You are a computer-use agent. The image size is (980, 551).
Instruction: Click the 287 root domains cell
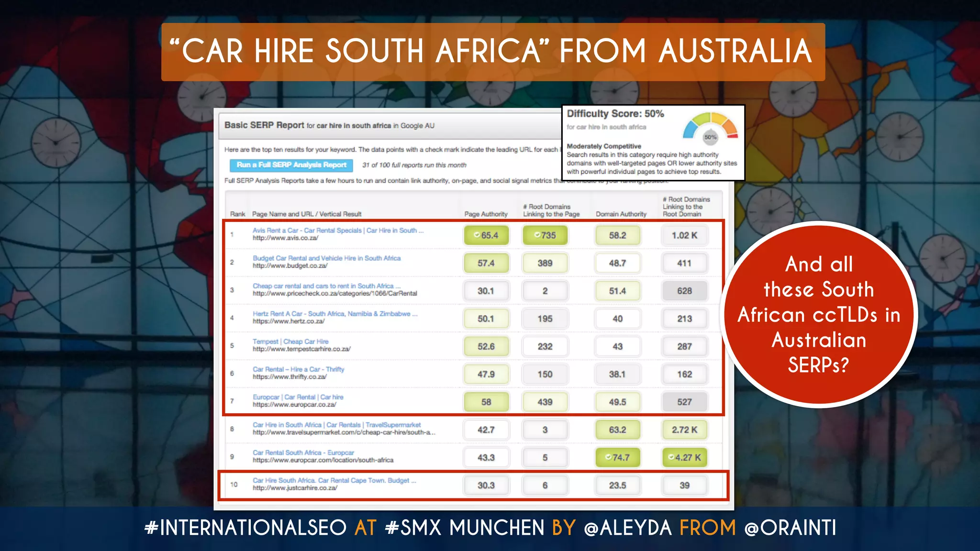[x=684, y=346]
